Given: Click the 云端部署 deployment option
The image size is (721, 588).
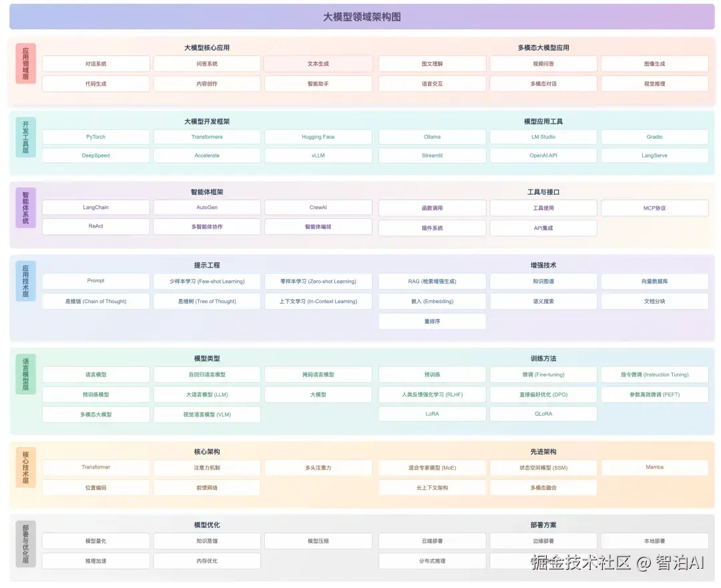Looking at the screenshot, I should 432,541.
